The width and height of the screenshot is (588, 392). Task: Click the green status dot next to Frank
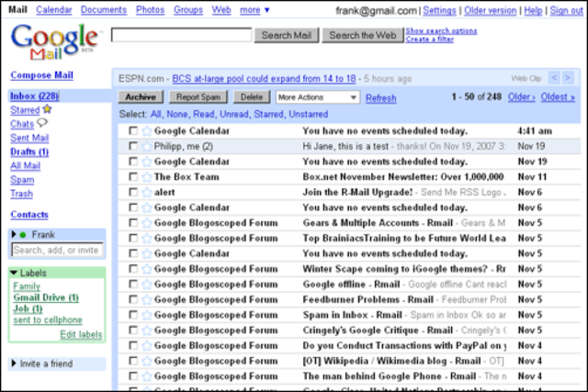tap(23, 235)
